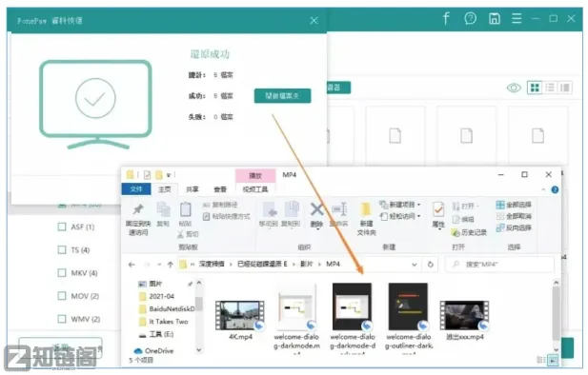Image resolution: width=588 pixels, height=375 pixels.
Task: Click the save disk icon in FonePaw header
Action: pyautogui.click(x=495, y=18)
